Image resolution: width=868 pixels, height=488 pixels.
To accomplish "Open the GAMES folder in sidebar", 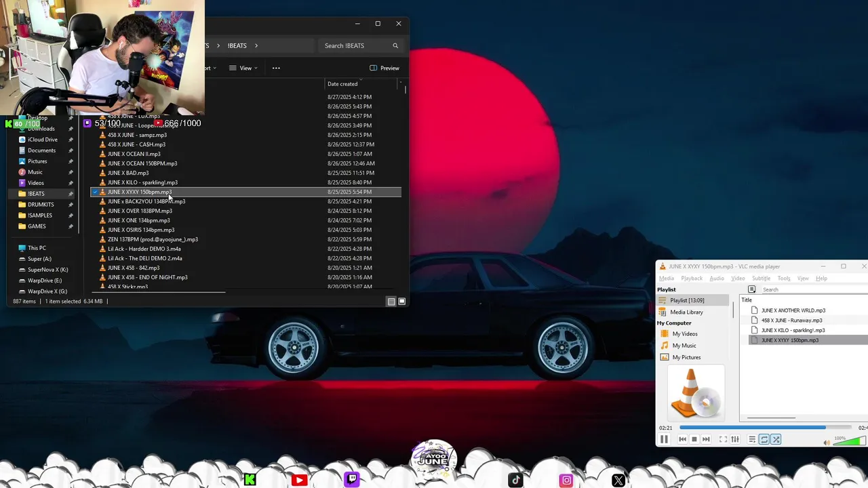I will [37, 226].
